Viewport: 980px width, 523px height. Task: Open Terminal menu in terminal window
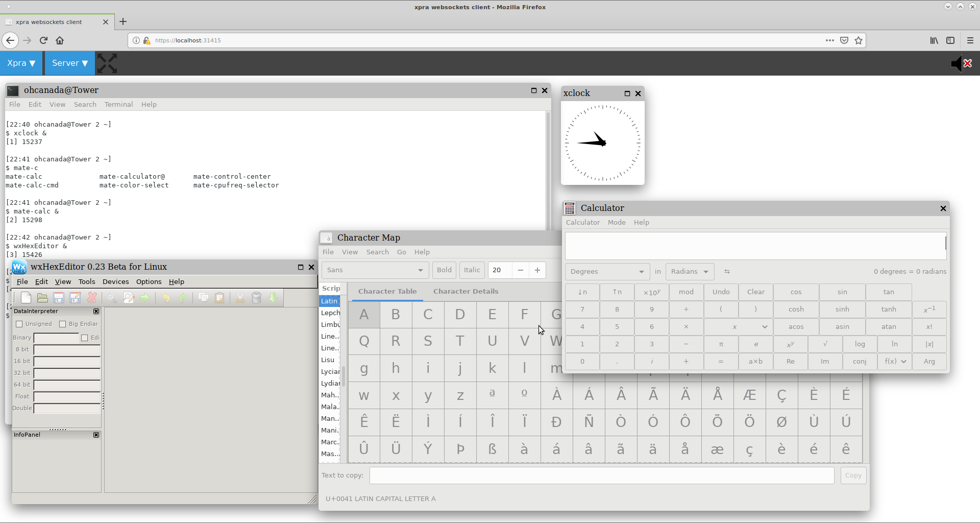118,104
